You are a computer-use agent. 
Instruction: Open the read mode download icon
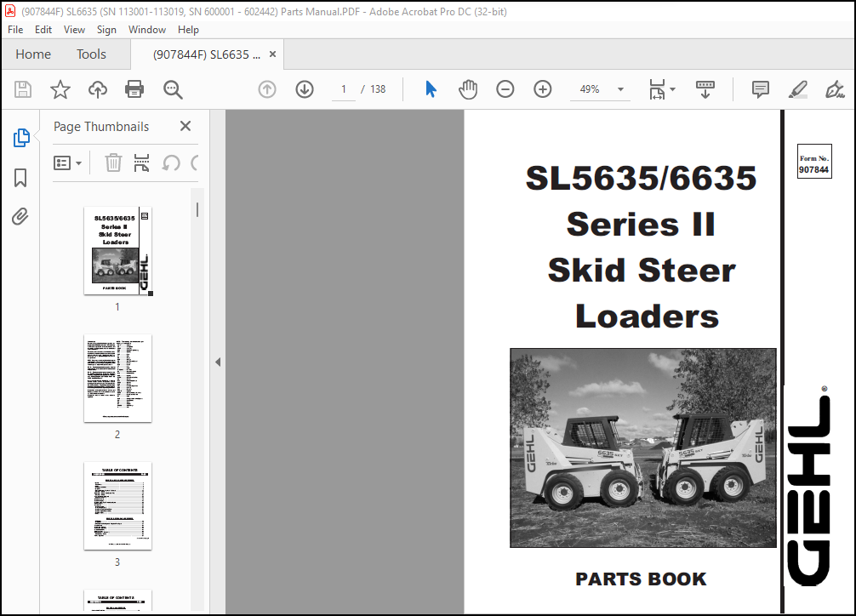tap(705, 89)
